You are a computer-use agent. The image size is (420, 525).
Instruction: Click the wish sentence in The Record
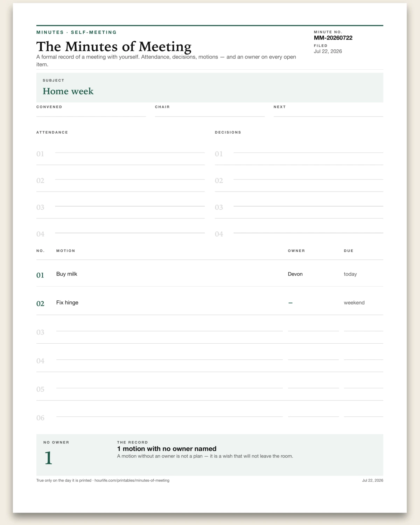coord(205,456)
